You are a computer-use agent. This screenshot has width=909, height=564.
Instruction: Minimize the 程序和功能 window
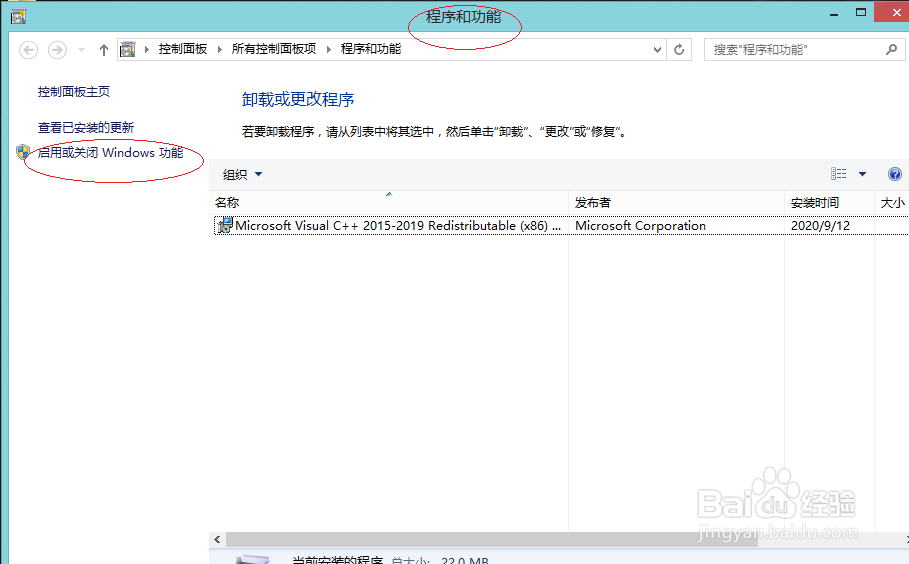[834, 14]
